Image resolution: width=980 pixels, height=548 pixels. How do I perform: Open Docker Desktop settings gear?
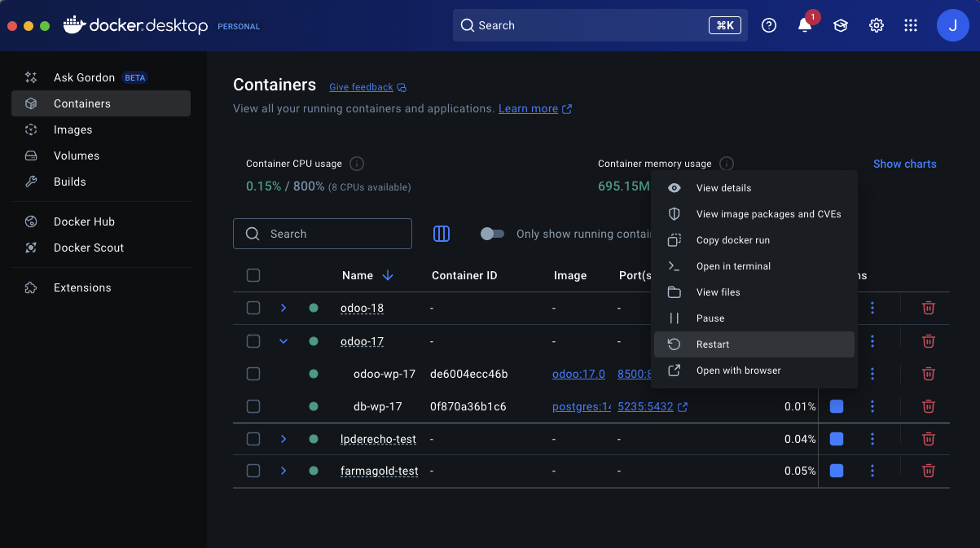pyautogui.click(x=876, y=25)
